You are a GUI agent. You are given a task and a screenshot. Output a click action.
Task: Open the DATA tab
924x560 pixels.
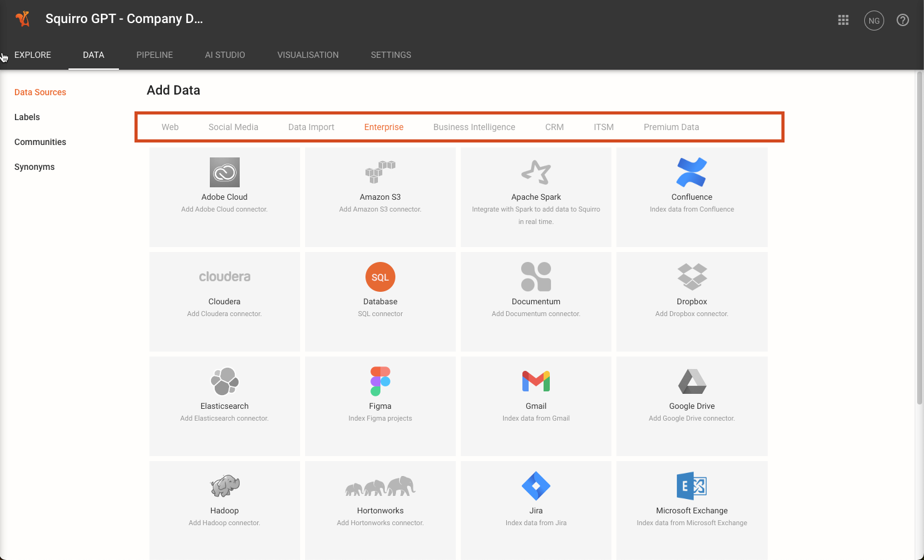coord(93,55)
